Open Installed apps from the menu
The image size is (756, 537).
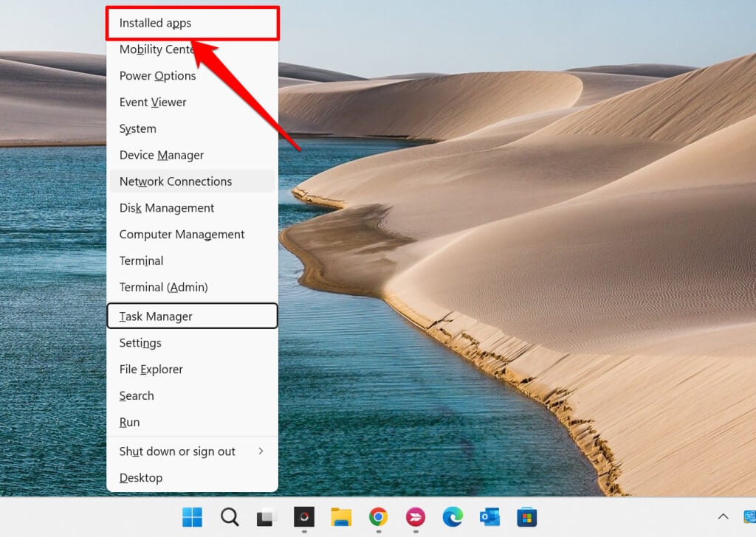click(x=192, y=23)
